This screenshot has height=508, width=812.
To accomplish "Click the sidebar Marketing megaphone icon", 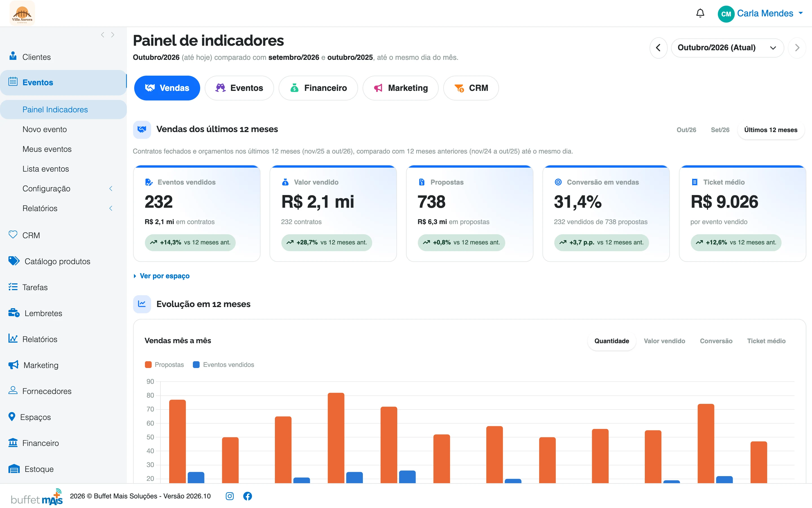I will (14, 365).
